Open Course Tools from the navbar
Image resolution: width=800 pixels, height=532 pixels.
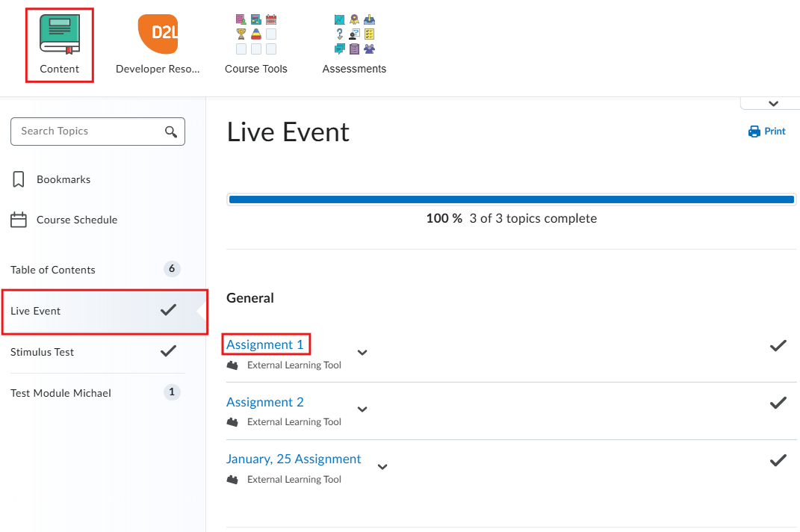tap(255, 34)
